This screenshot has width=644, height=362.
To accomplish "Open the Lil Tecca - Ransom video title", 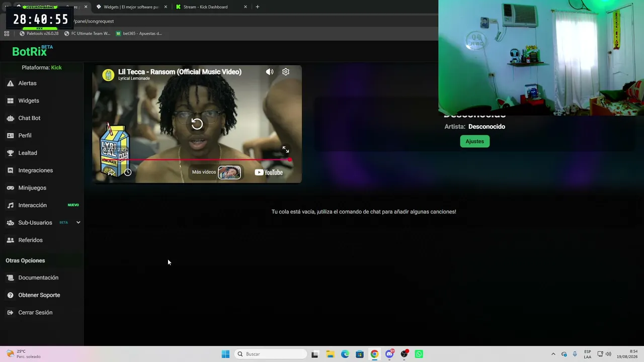I will [x=180, y=72].
